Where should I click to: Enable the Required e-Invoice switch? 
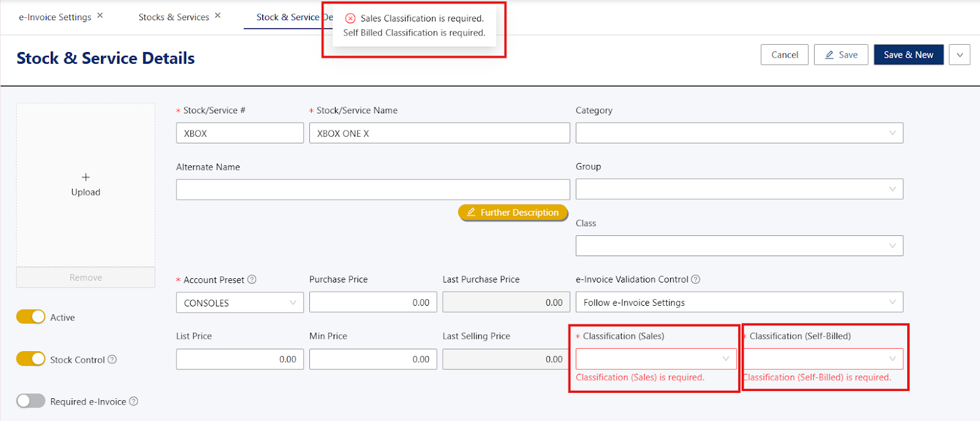tap(31, 401)
